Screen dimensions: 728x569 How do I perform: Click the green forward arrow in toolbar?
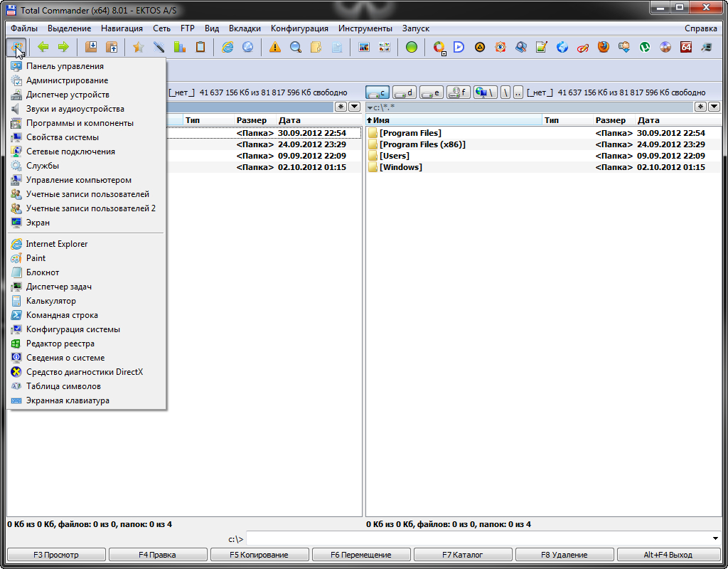click(63, 47)
